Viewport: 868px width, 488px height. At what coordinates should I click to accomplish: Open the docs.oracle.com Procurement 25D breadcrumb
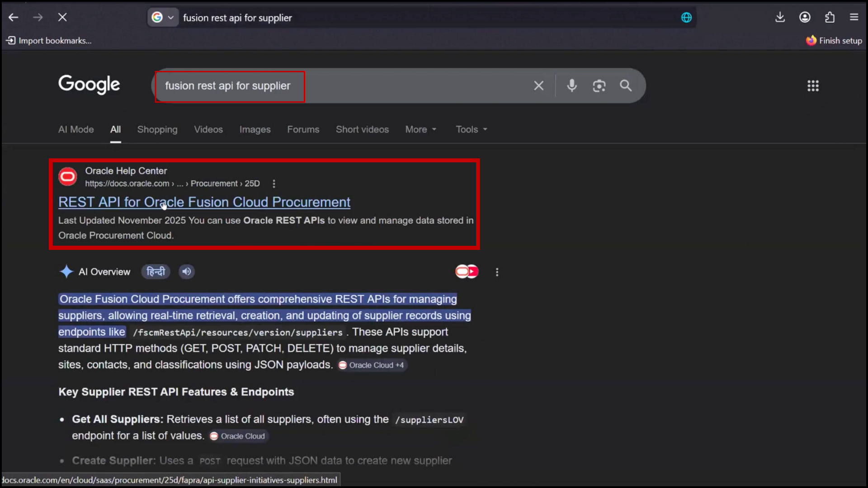(x=172, y=183)
